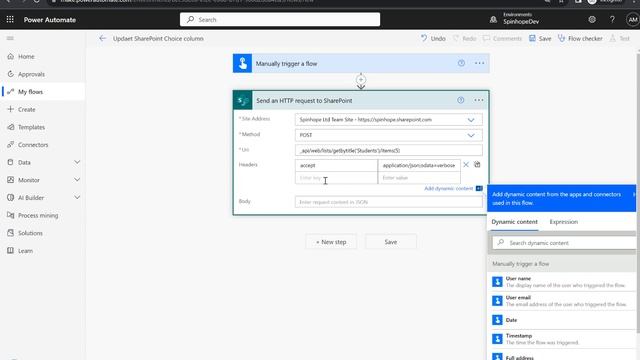Image resolution: width=640 pixels, height=360 pixels.
Task: Open help for Manually trigger a flow
Action: (461, 63)
